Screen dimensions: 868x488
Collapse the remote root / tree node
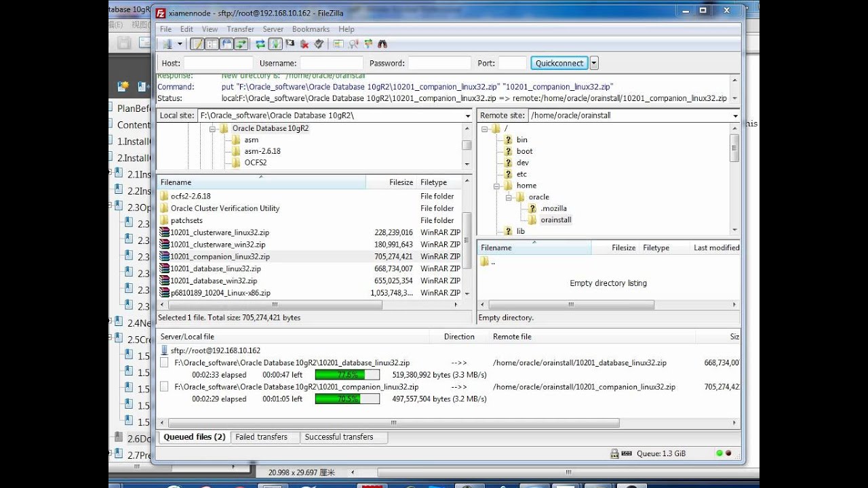485,128
